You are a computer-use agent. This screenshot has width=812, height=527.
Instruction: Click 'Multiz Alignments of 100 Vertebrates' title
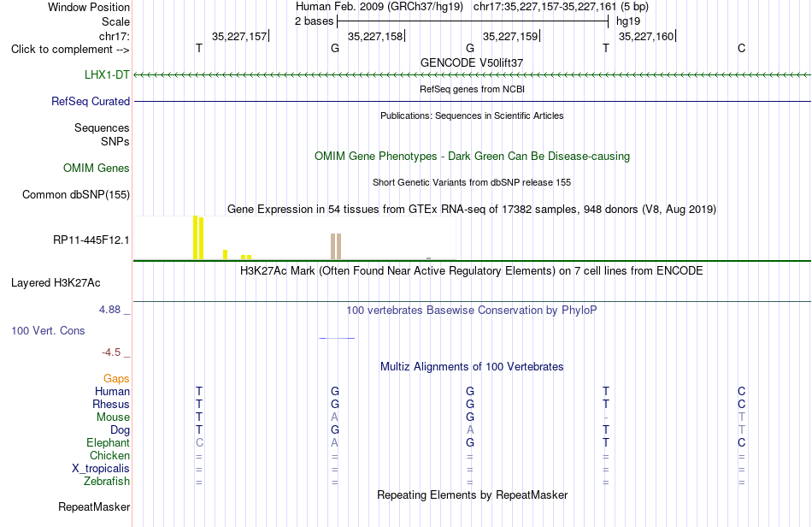pos(472,366)
